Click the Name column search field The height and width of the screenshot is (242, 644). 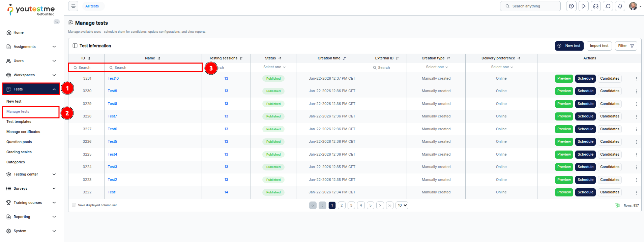click(155, 68)
